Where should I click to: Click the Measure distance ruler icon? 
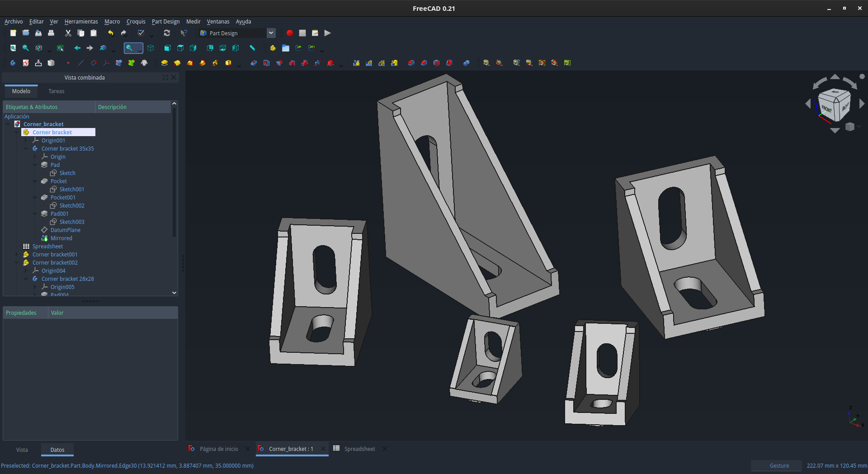click(x=252, y=48)
